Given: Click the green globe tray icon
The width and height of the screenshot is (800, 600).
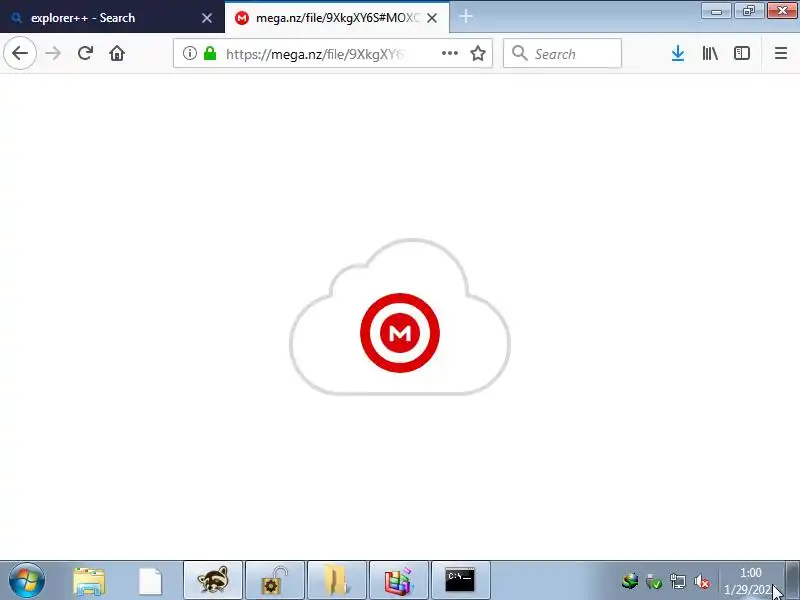Looking at the screenshot, I should pyautogui.click(x=630, y=581).
